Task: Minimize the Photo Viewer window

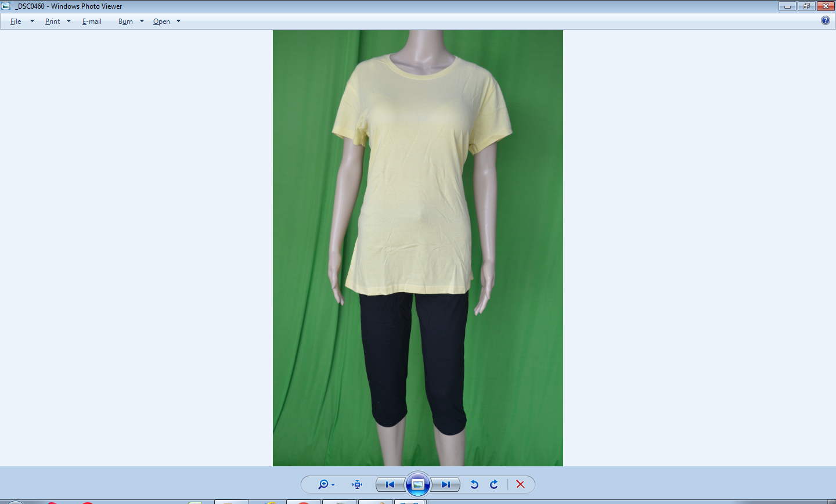Action: click(x=787, y=6)
